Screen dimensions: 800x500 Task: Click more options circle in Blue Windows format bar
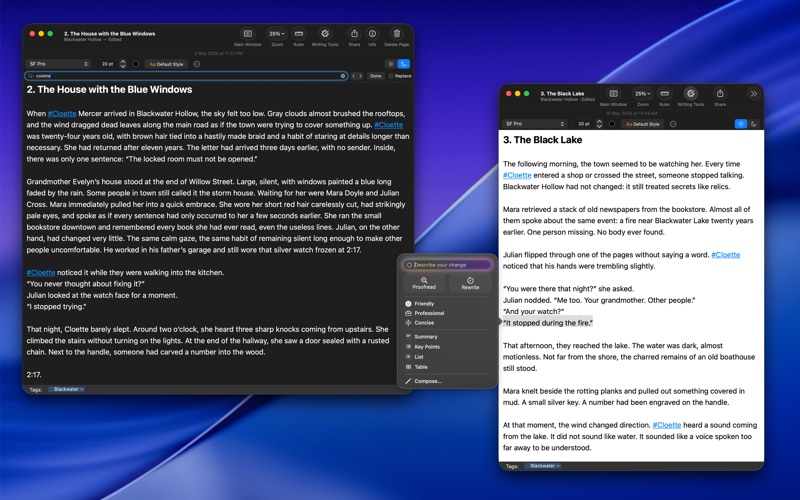(x=197, y=64)
